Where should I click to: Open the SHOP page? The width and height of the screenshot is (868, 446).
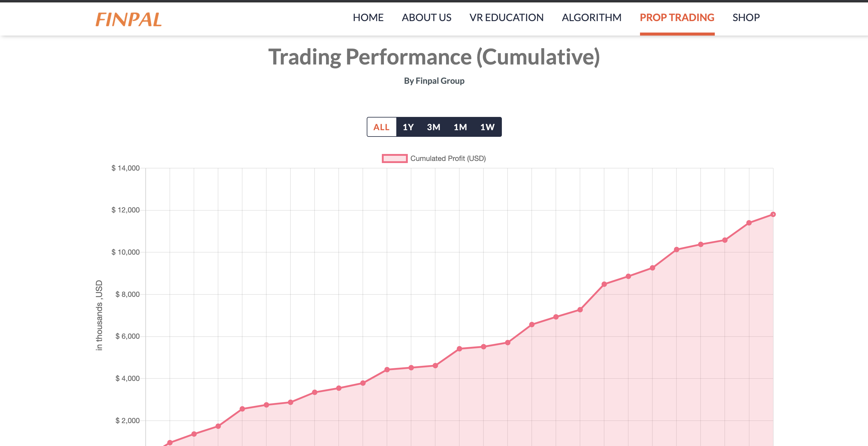point(746,17)
